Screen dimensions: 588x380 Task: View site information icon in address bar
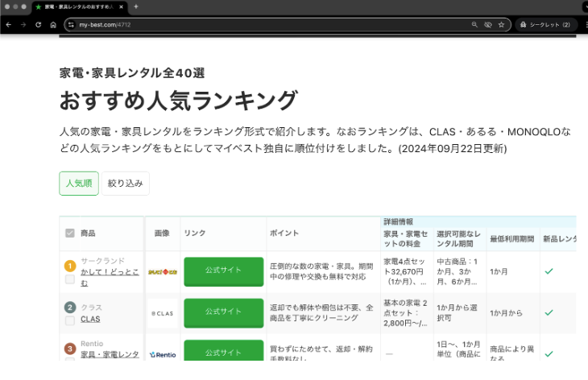point(71,25)
